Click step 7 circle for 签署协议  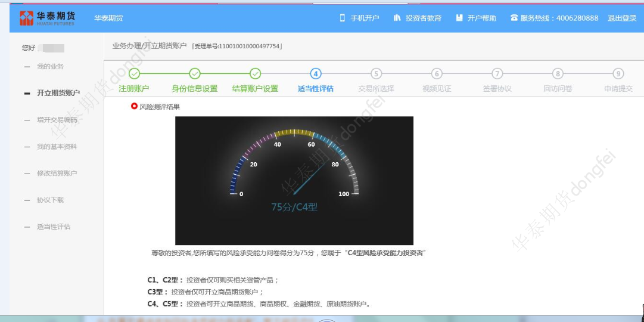click(x=497, y=74)
